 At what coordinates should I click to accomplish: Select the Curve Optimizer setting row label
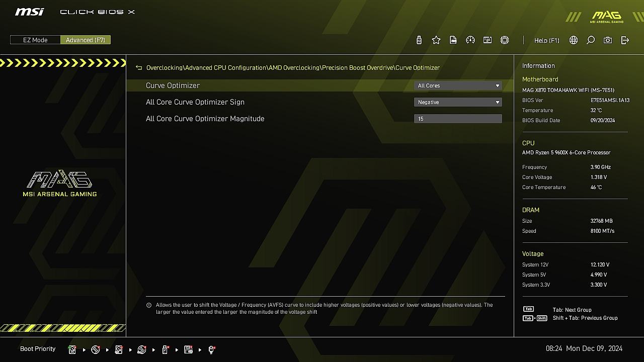[x=173, y=85]
